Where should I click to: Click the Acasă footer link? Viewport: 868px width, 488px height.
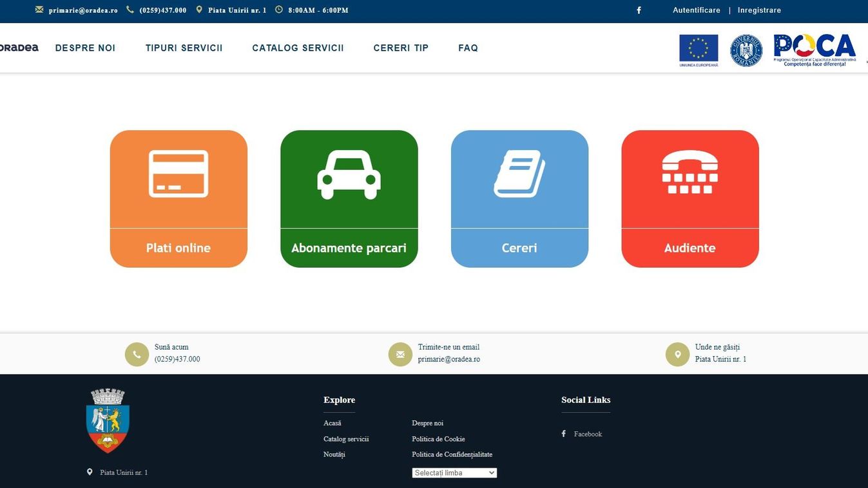pyautogui.click(x=333, y=423)
